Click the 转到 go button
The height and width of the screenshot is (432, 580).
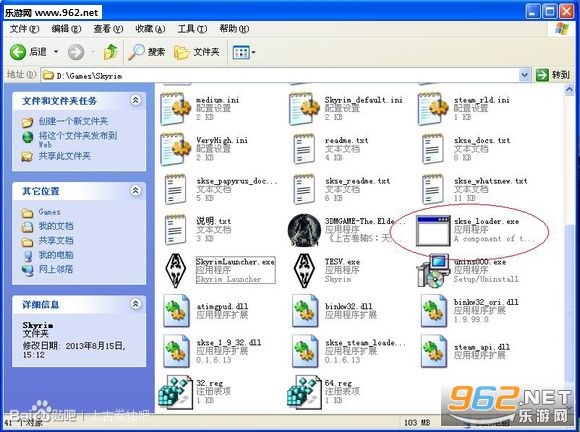pyautogui.click(x=553, y=75)
